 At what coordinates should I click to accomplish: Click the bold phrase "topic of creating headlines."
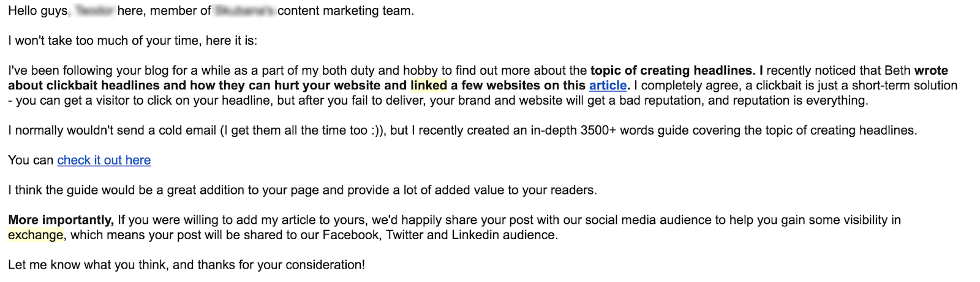[672, 71]
